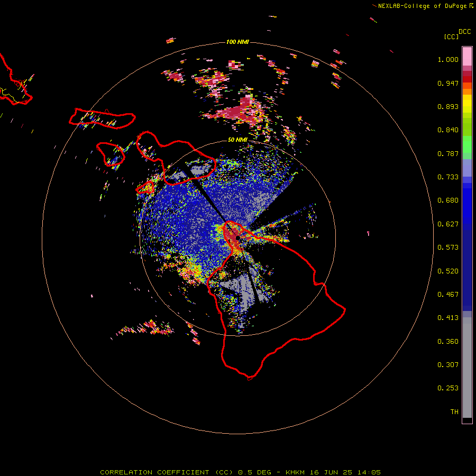Click the 0.893 color scale value
Viewport: 476px width, 476px height.
pos(448,106)
